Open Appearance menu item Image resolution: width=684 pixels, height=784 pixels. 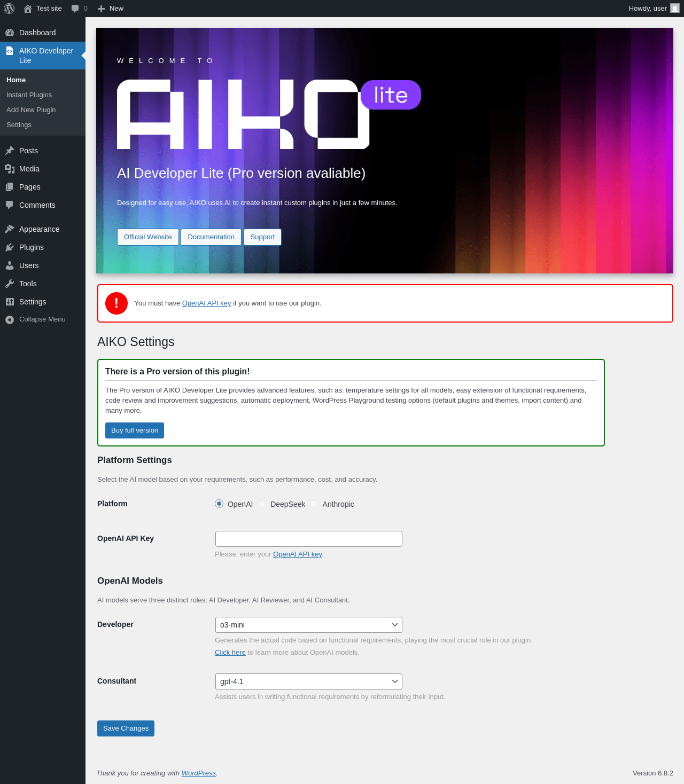point(43,229)
